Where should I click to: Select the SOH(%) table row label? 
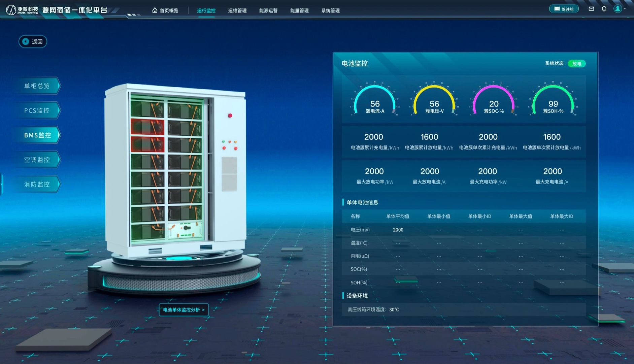tap(359, 283)
